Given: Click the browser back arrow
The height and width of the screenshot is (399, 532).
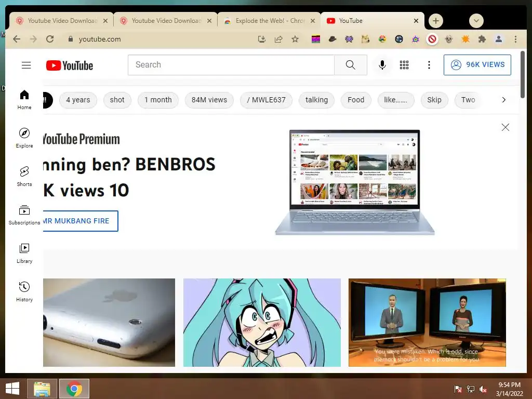Looking at the screenshot, I should (17, 39).
